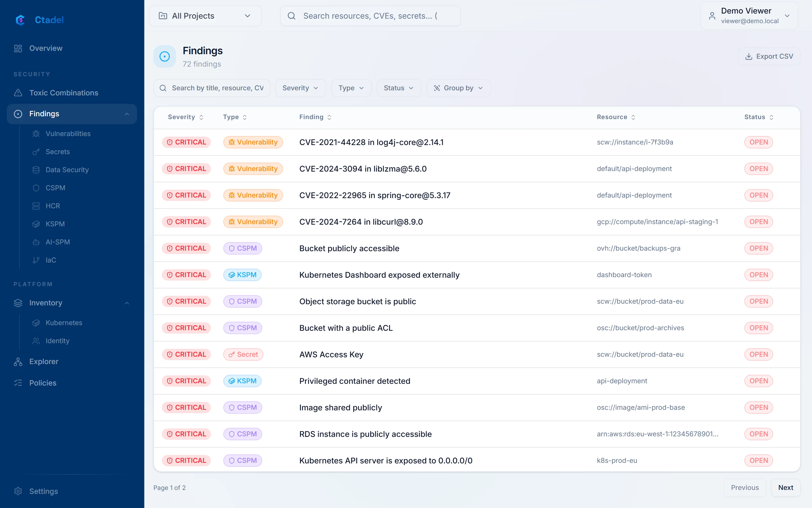Open HCR in the sidebar
Image resolution: width=812 pixels, height=508 pixels.
click(53, 206)
